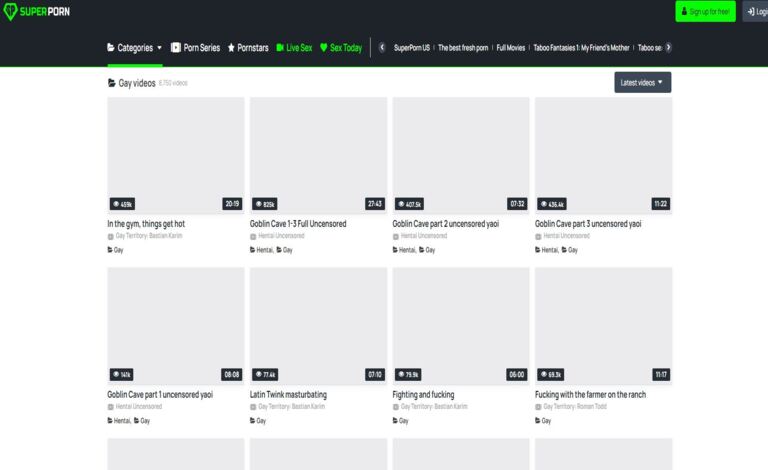Click the user icon on the sign up button

683,12
